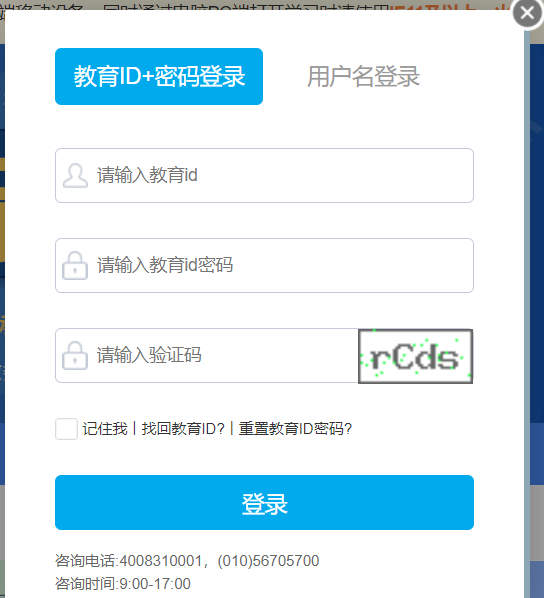This screenshot has width=544, height=598.
Task: Open 找回教育ID? link
Action: click(183, 429)
